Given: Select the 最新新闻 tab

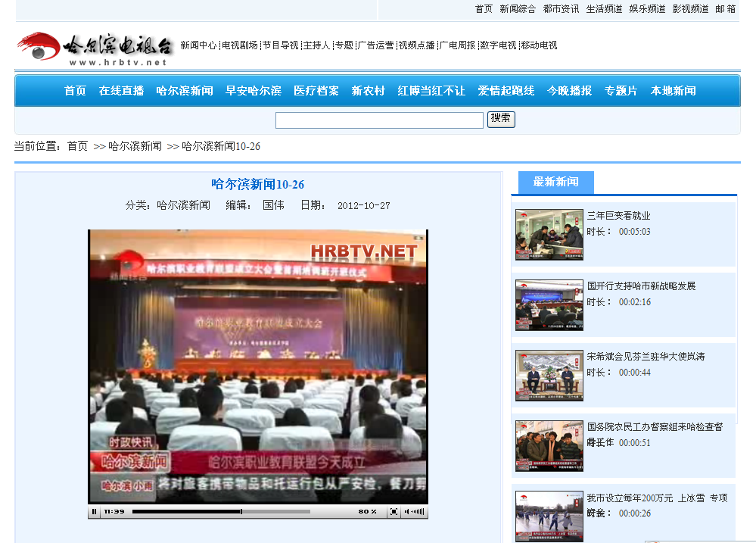Looking at the screenshot, I should point(556,182).
